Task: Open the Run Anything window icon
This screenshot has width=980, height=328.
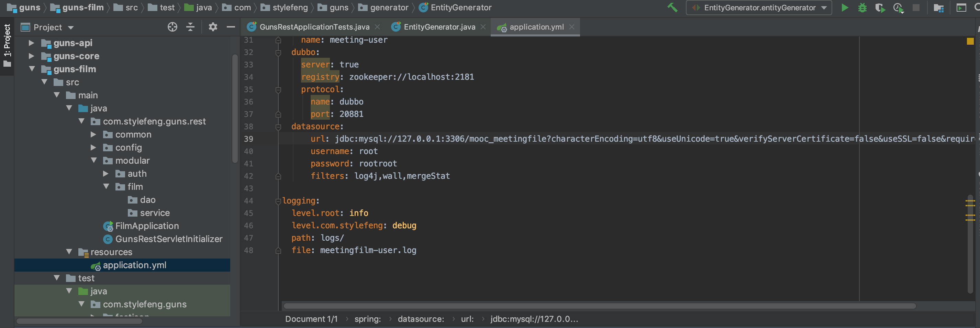Action: click(x=961, y=8)
